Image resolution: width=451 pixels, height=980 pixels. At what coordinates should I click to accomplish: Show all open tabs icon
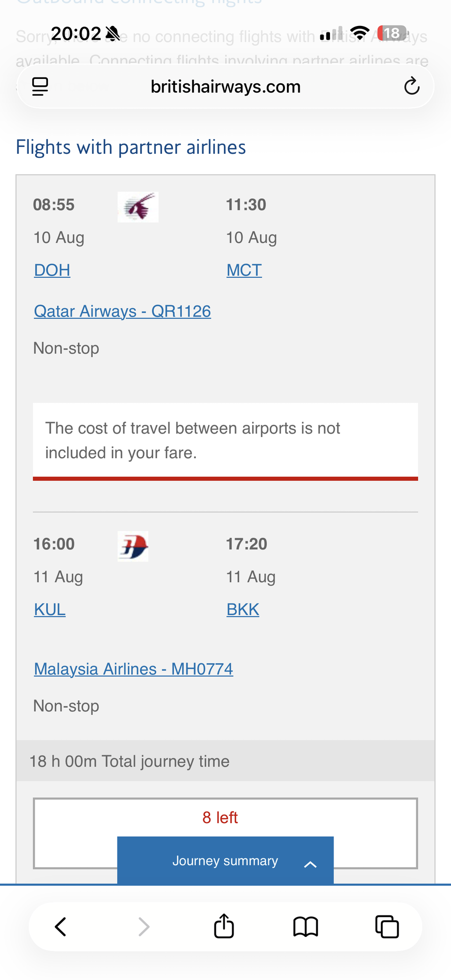tap(387, 927)
